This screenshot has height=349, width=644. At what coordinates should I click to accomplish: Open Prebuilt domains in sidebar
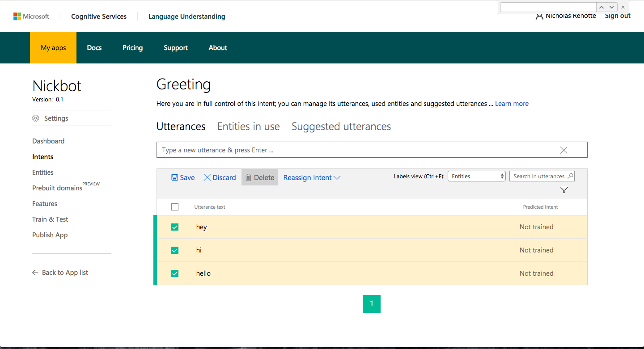click(x=57, y=188)
